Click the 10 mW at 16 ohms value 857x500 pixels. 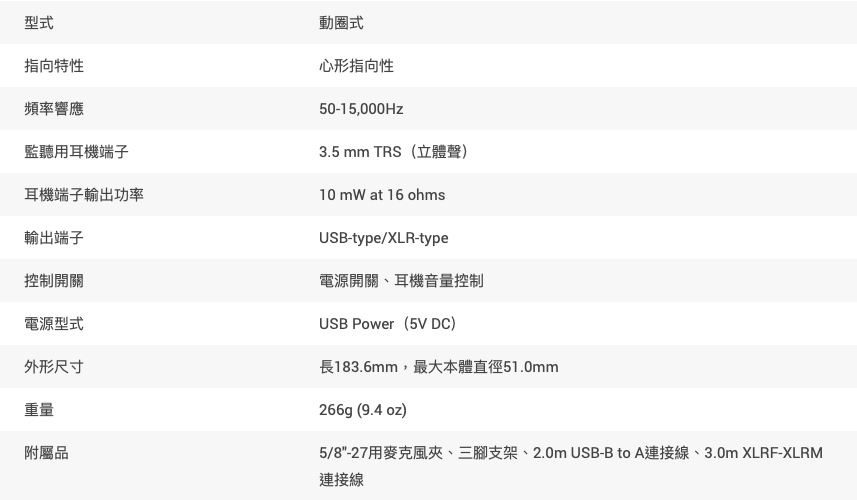coord(382,195)
